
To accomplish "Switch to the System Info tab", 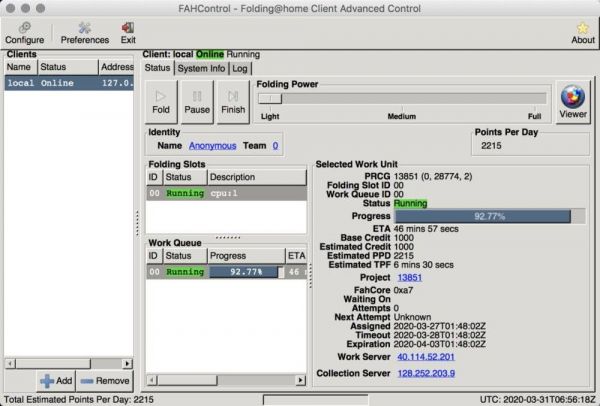I will coord(201,68).
